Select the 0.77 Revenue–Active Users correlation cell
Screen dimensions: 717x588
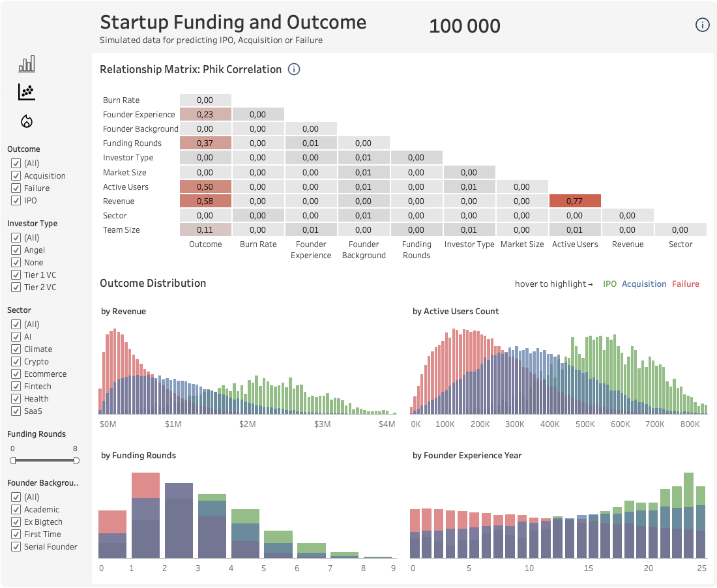pos(574,200)
